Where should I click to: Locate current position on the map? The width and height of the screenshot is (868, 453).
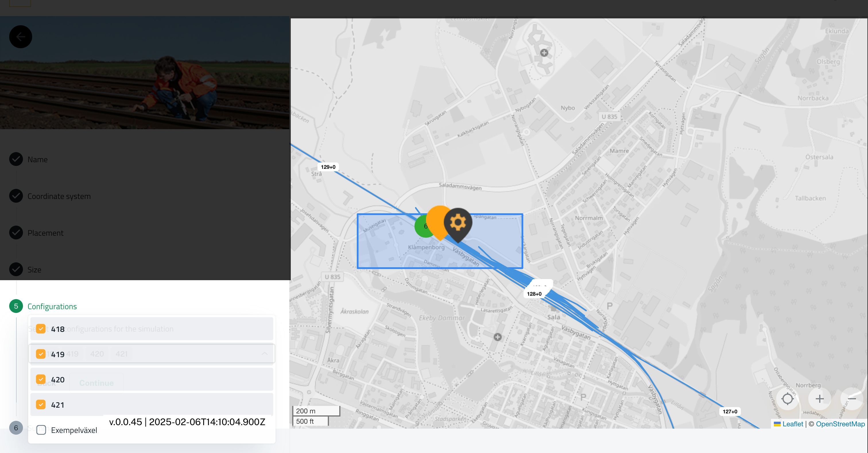pos(787,399)
